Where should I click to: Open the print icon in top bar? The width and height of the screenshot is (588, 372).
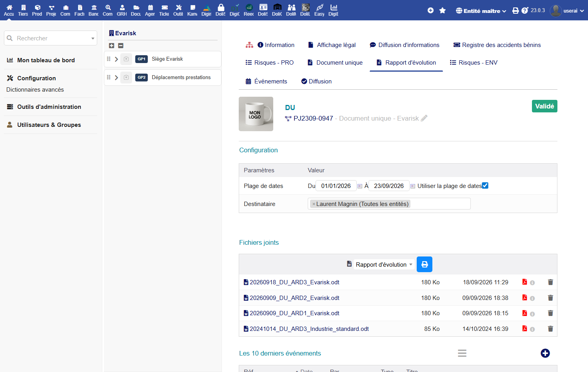point(515,11)
